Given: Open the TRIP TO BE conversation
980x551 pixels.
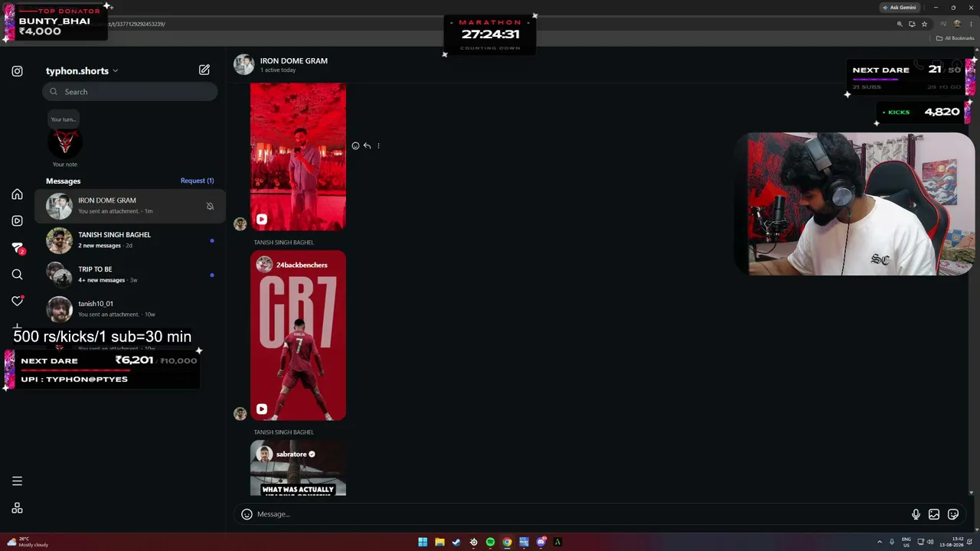Looking at the screenshot, I should tap(129, 275).
